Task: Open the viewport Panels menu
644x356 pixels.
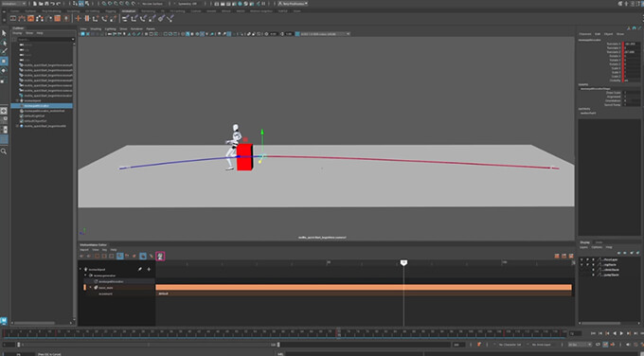Action: pyautogui.click(x=151, y=28)
